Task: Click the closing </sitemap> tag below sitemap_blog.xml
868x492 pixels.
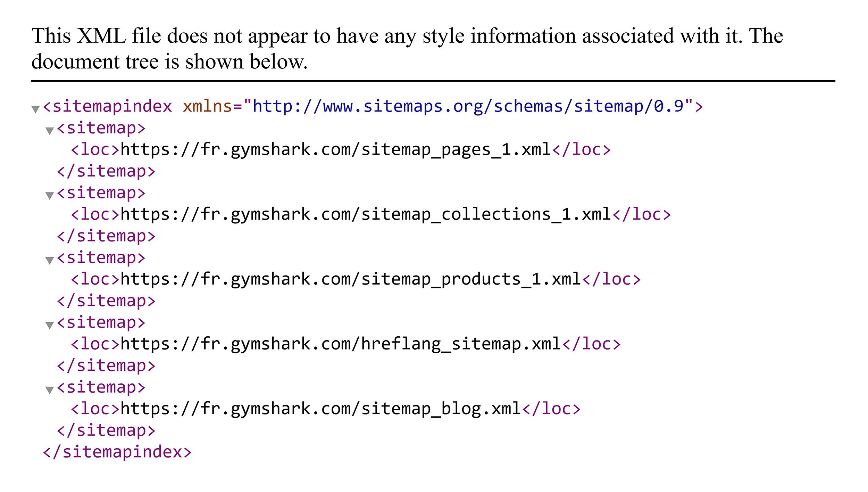Action: [x=106, y=430]
